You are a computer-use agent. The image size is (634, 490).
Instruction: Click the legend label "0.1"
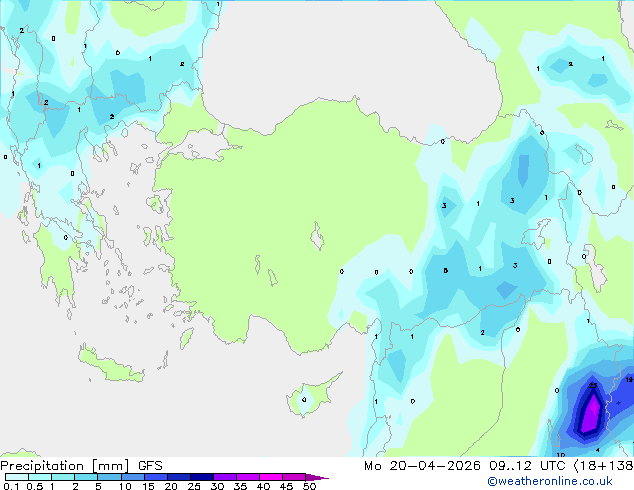click(11, 486)
